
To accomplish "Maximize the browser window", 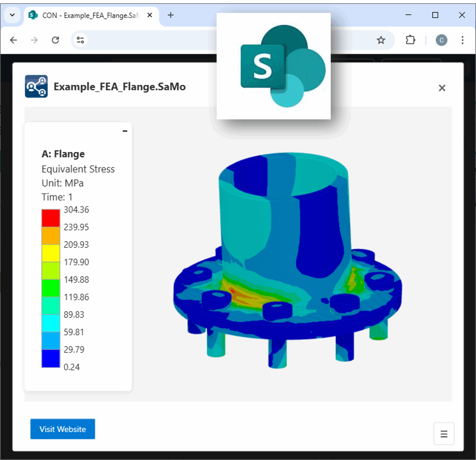I will 435,15.
